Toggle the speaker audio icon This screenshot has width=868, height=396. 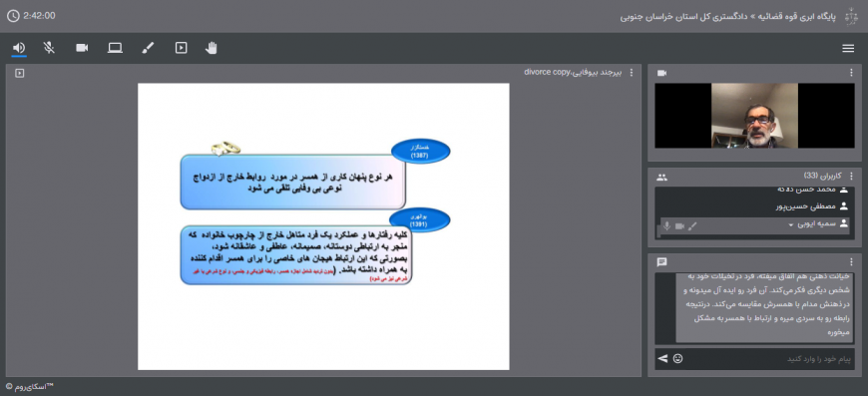tap(19, 48)
